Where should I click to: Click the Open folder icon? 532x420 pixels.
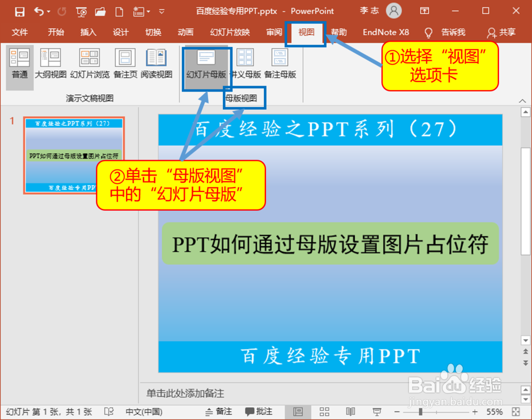100,12
